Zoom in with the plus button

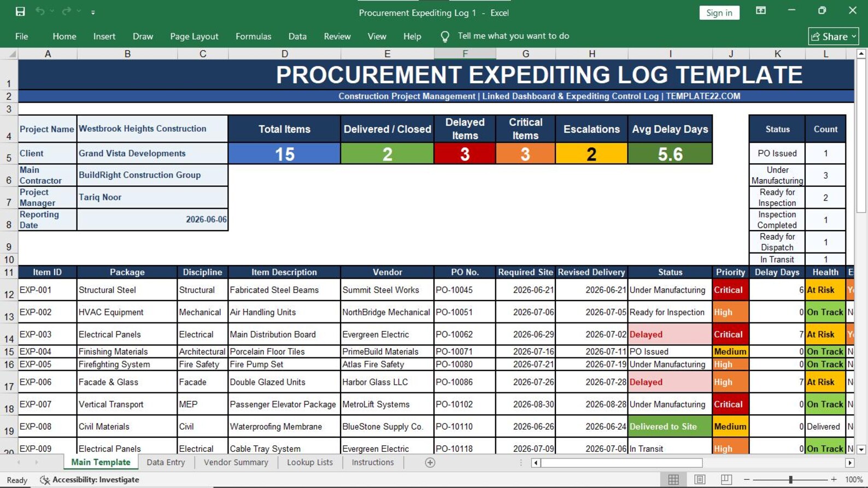(x=834, y=479)
